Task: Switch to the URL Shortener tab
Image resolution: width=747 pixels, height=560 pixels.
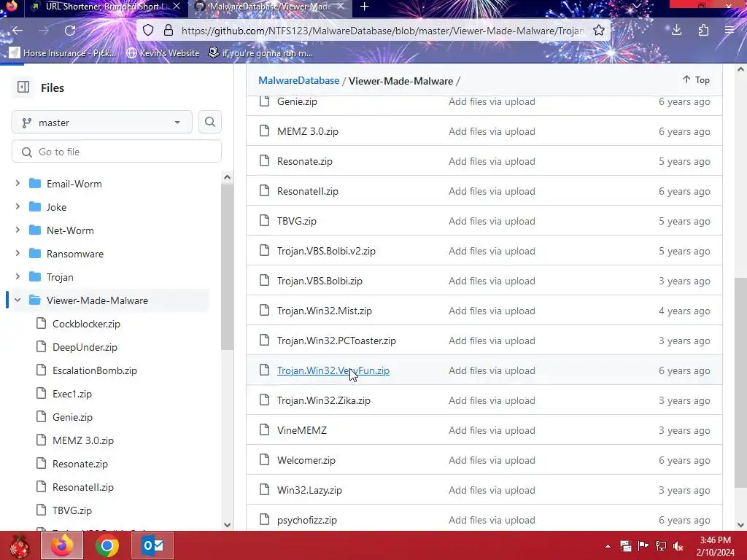Action: tap(105, 7)
